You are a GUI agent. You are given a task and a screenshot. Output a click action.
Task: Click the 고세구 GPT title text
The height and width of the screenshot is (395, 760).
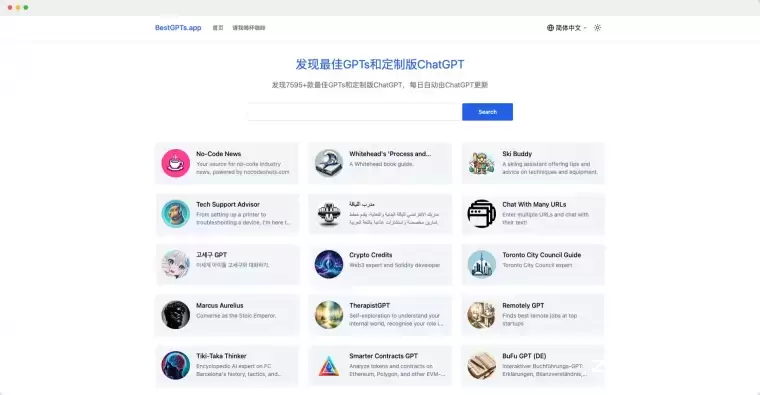click(x=211, y=255)
